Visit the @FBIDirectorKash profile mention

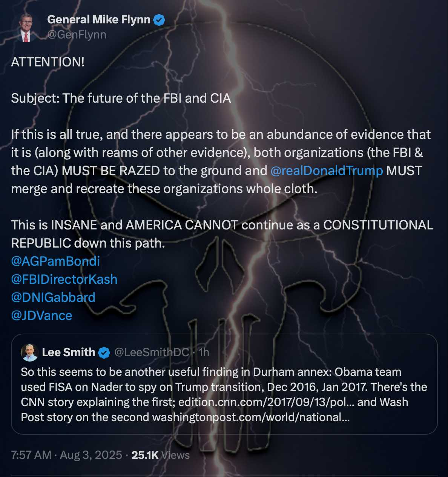point(64,279)
